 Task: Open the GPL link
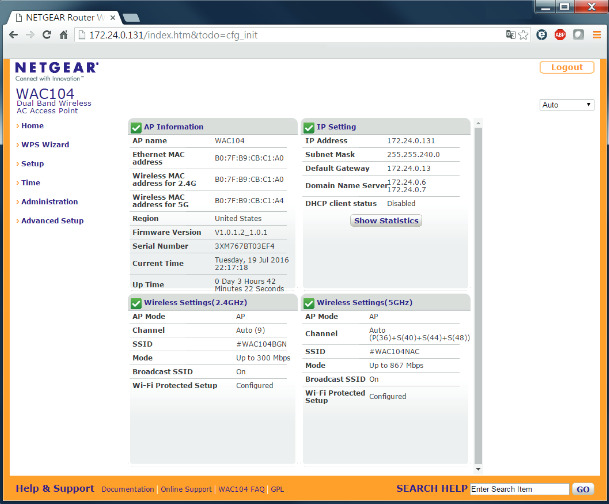click(x=277, y=489)
